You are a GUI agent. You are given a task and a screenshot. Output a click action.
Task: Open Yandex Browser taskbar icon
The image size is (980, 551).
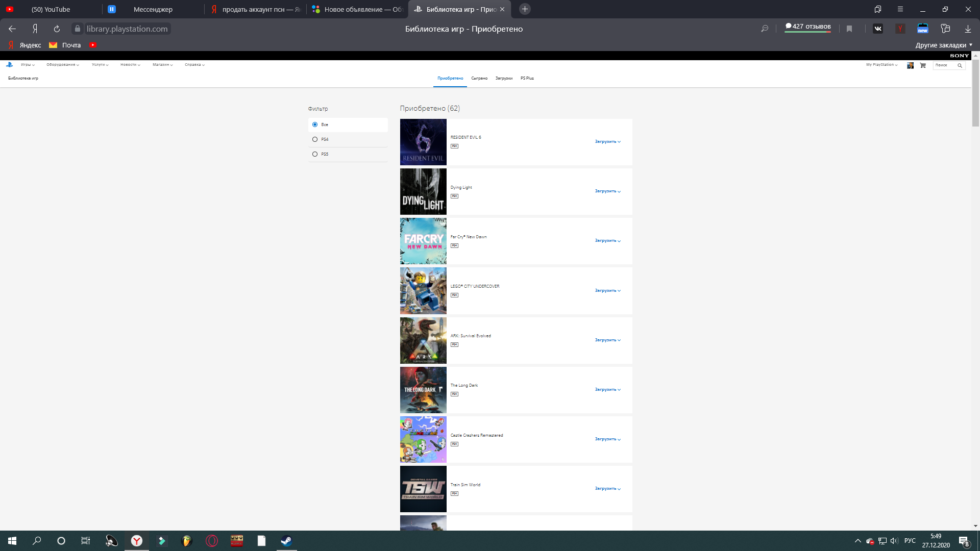coord(137,541)
